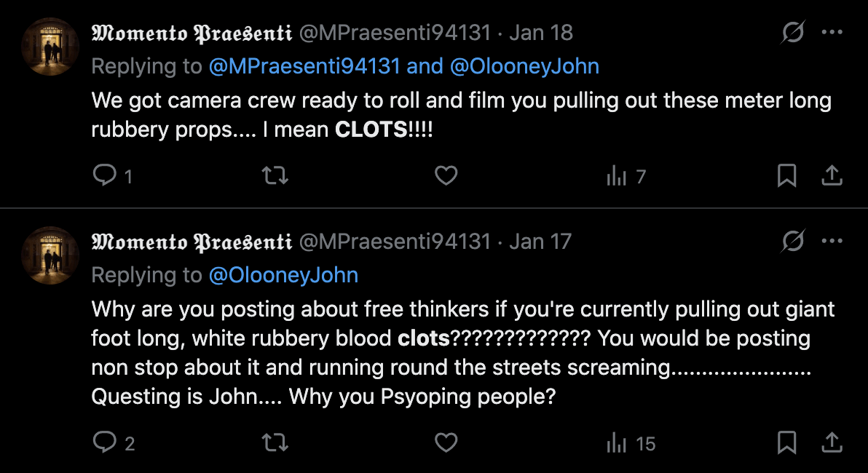Repost the Jan 17 tweet
This screenshot has height=473, width=868.
pyautogui.click(x=275, y=442)
